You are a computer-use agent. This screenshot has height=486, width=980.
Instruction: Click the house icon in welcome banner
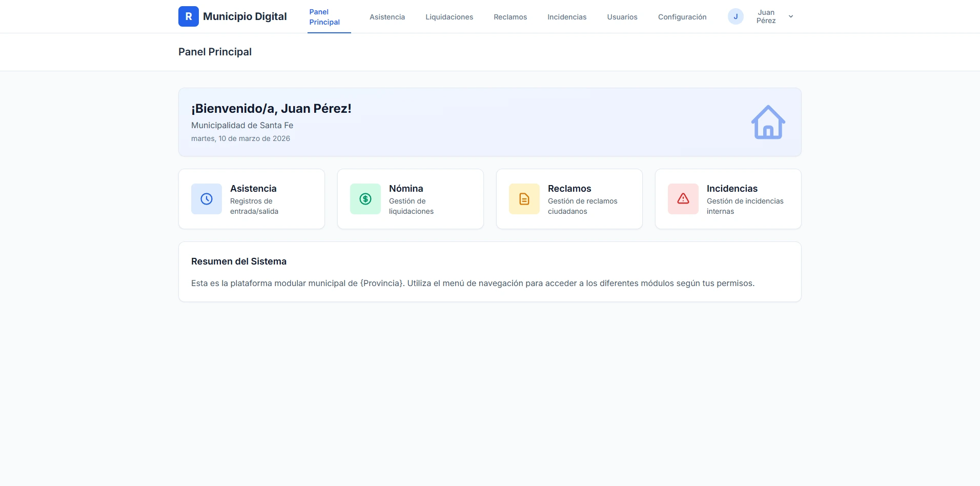point(768,122)
